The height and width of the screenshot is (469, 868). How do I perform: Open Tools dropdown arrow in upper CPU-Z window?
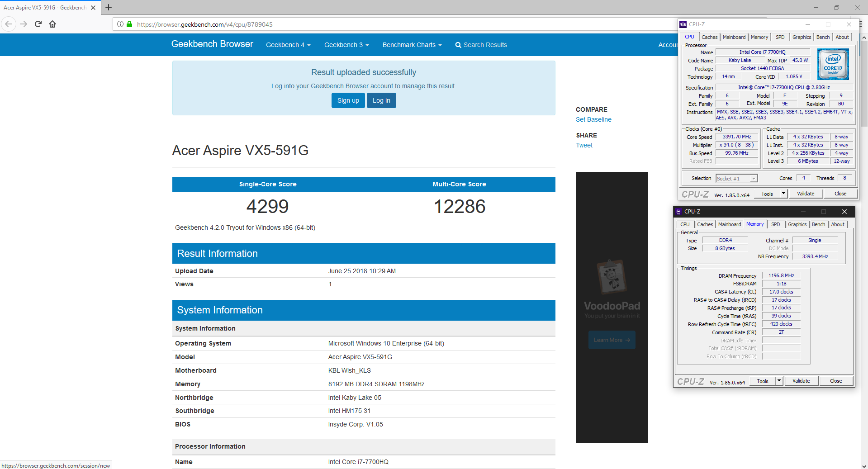(x=784, y=194)
